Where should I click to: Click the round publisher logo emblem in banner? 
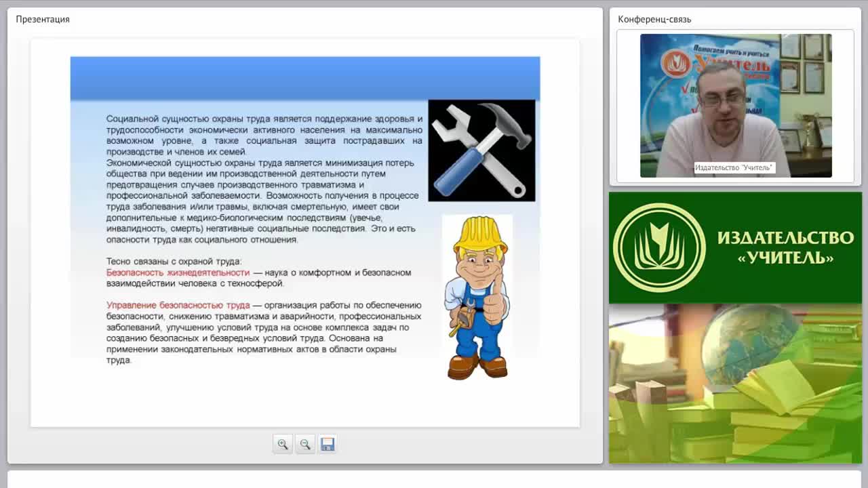659,247
